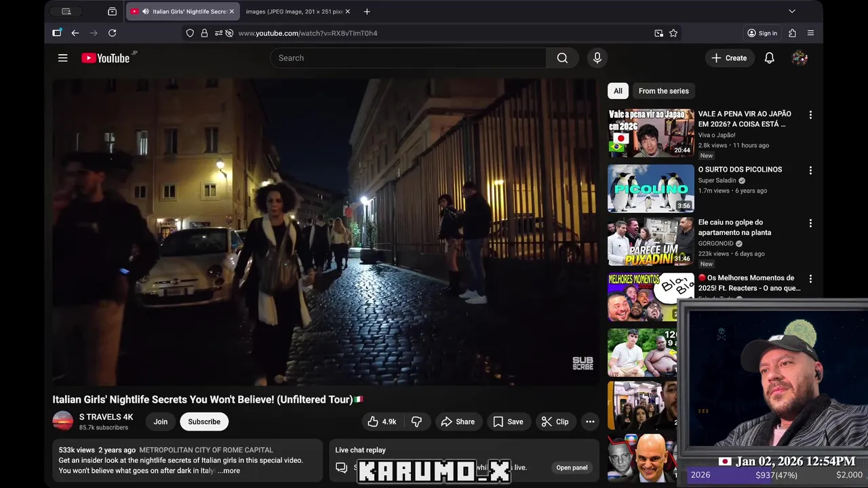Start voice search with the microphone icon
Viewport: 868px width, 488px height.
pyautogui.click(x=597, y=58)
